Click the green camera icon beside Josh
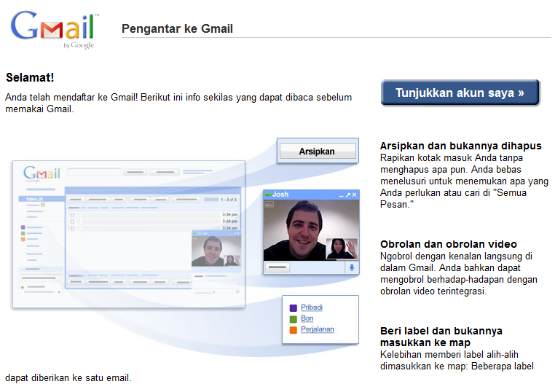 tap(268, 195)
